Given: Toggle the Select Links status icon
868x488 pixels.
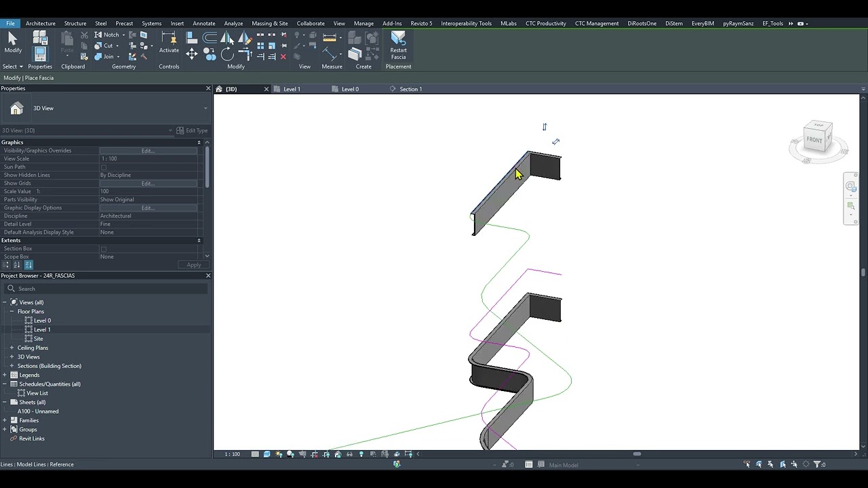Looking at the screenshot, I should point(747,464).
